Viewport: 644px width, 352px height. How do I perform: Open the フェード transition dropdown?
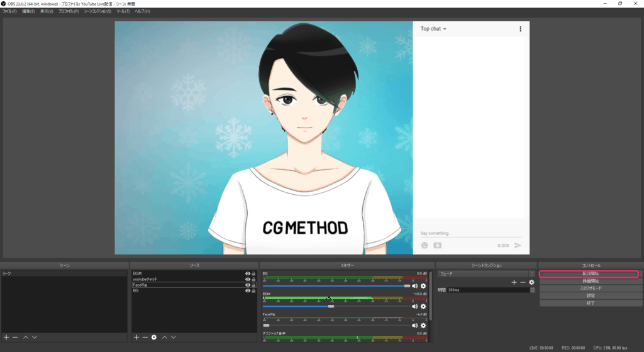pos(486,274)
